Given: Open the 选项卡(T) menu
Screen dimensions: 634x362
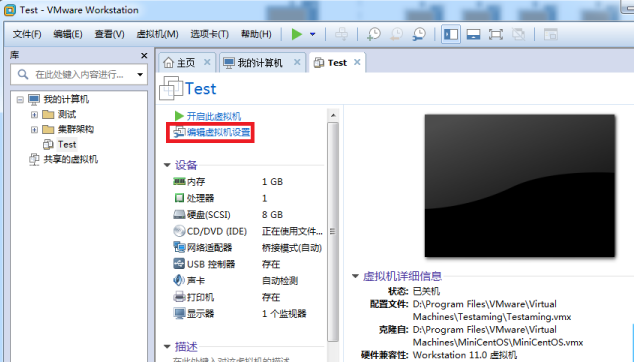Looking at the screenshot, I should click(209, 34).
